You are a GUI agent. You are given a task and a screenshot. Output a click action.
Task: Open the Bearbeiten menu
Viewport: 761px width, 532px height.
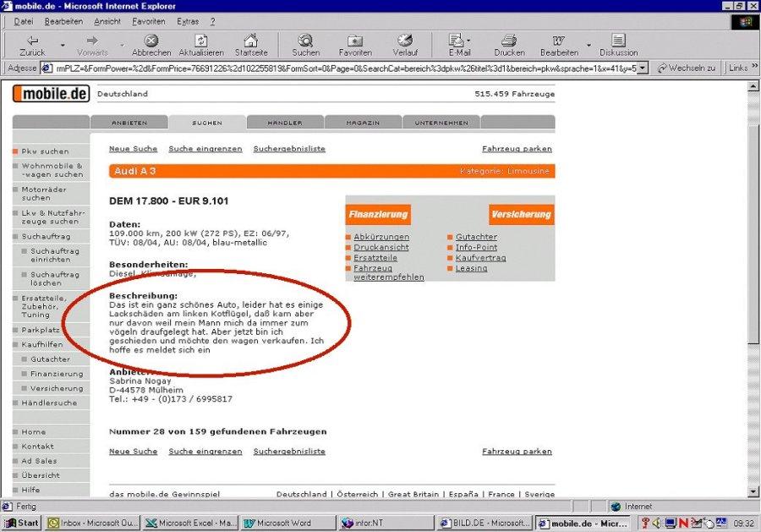tap(63, 21)
